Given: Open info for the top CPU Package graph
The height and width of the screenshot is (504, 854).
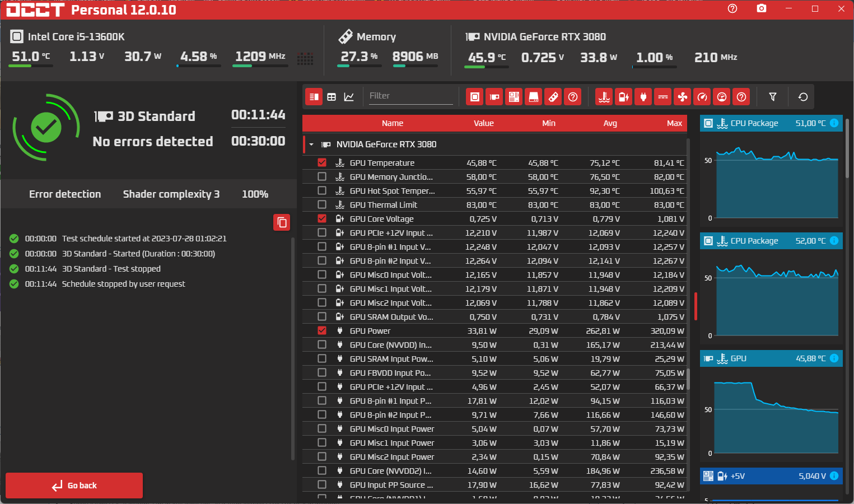Looking at the screenshot, I should (834, 123).
